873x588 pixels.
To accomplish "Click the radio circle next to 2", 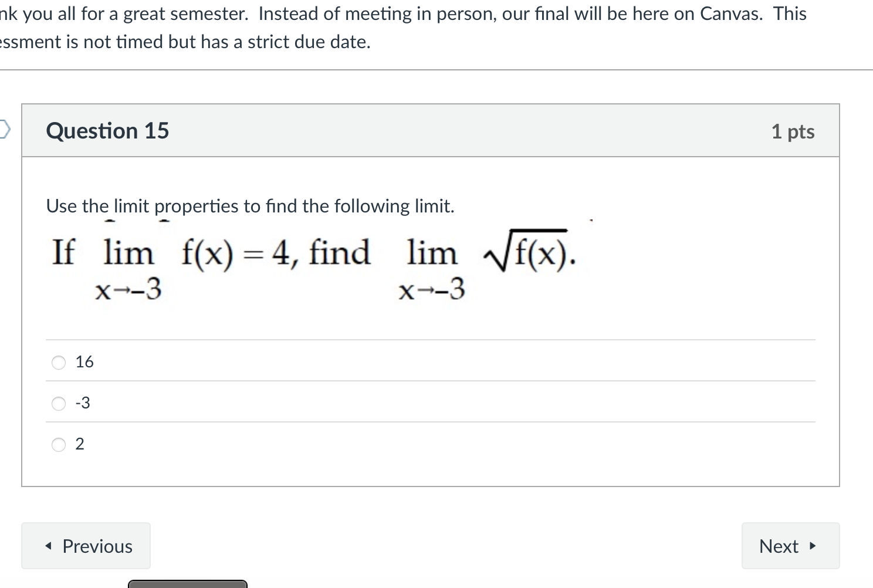I will coord(58,445).
